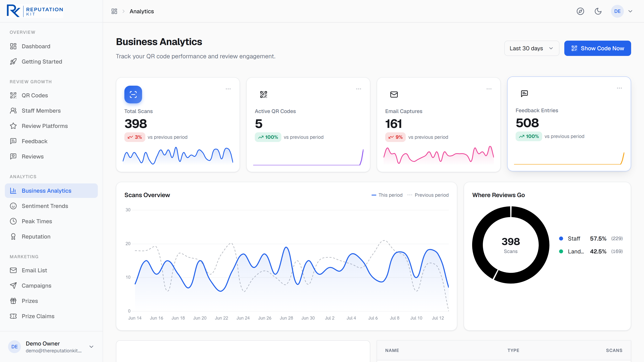The image size is (644, 362).
Task: Open Total Scans card options menu
Action: (x=228, y=89)
